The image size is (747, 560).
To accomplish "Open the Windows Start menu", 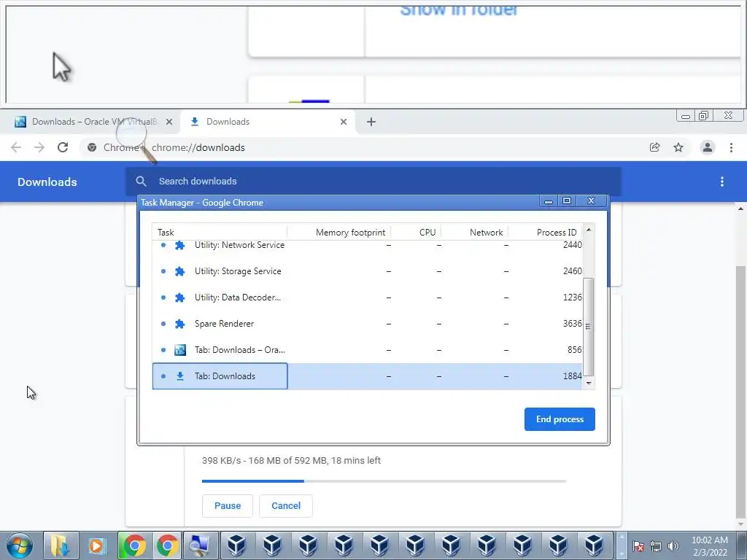I will (20, 545).
